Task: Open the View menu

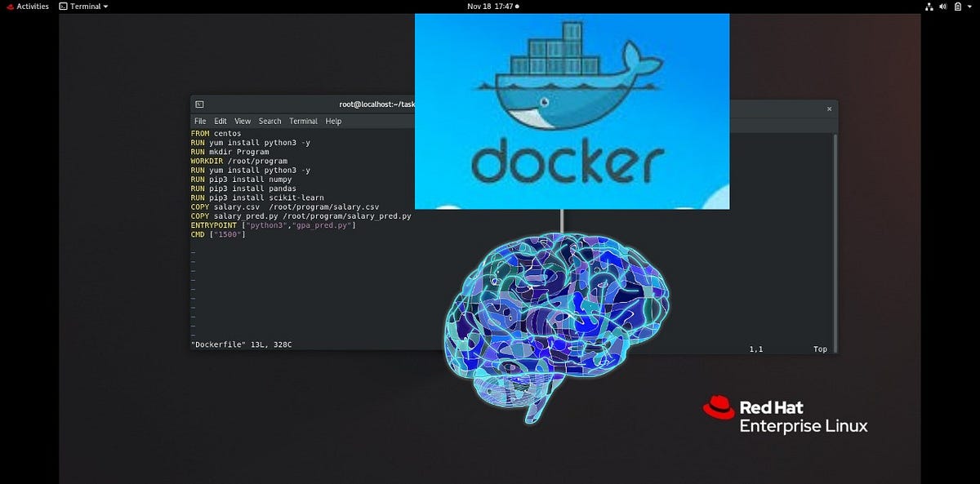Action: click(x=242, y=120)
